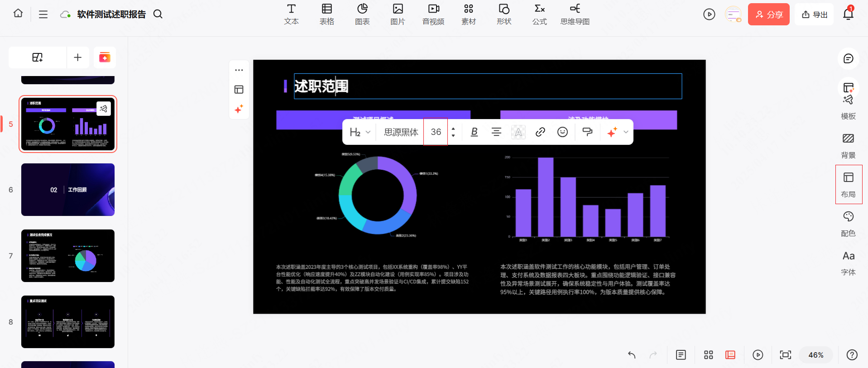Open layout icon in slide side toolbar

[239, 90]
